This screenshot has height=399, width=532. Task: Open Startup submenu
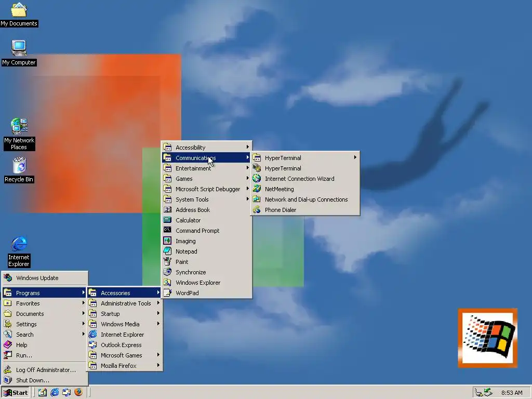pos(125,314)
